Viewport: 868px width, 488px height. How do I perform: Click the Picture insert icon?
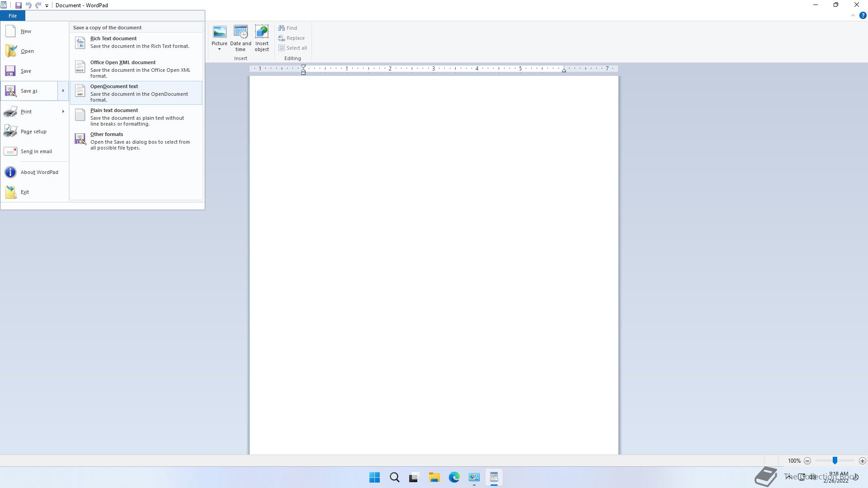pyautogui.click(x=219, y=32)
